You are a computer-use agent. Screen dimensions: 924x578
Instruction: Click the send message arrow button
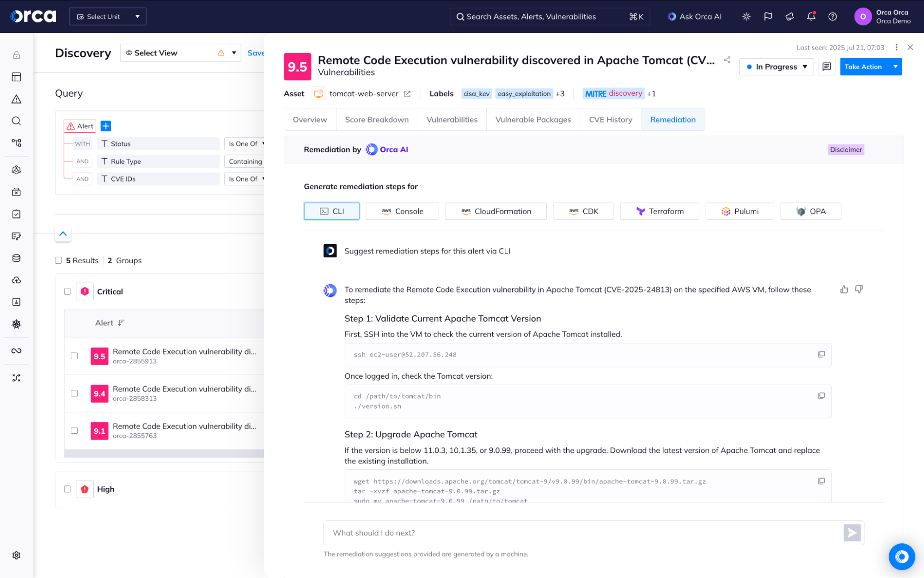coord(851,533)
